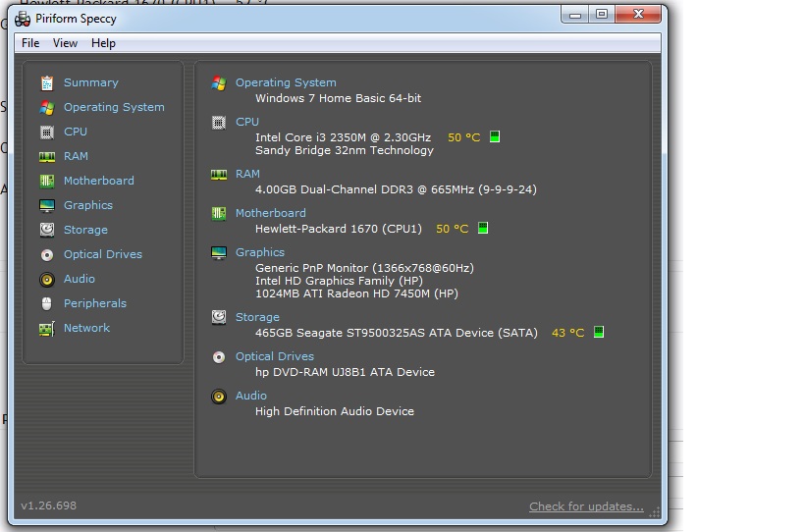
Task: Click Operating System heading link in summary
Action: pyautogui.click(x=286, y=82)
